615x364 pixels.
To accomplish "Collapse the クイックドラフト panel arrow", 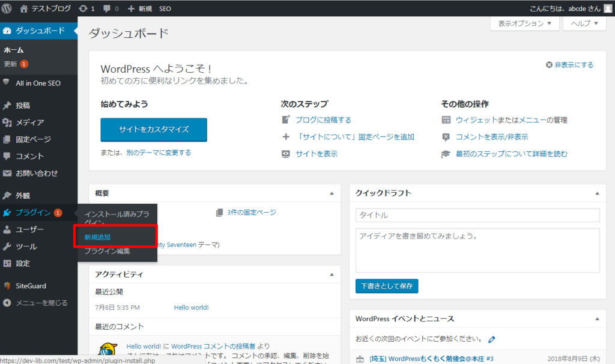I will point(596,193).
